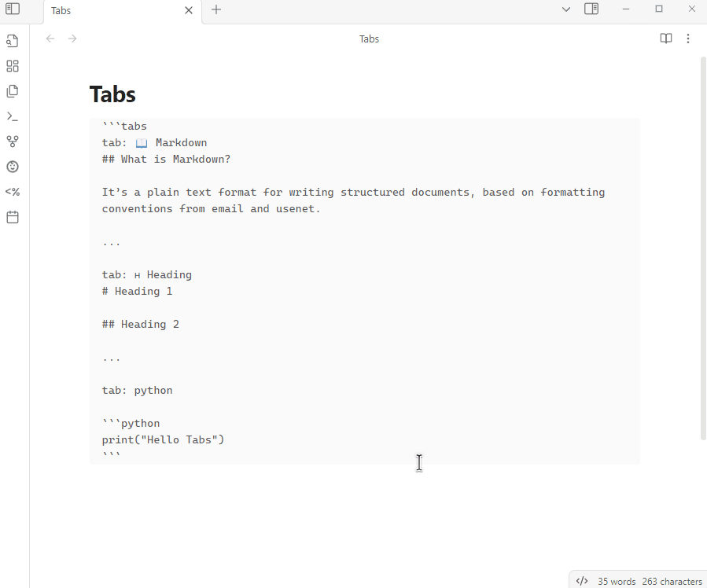Open the command palette terminal icon
Screen dimensions: 707x588
(13, 116)
